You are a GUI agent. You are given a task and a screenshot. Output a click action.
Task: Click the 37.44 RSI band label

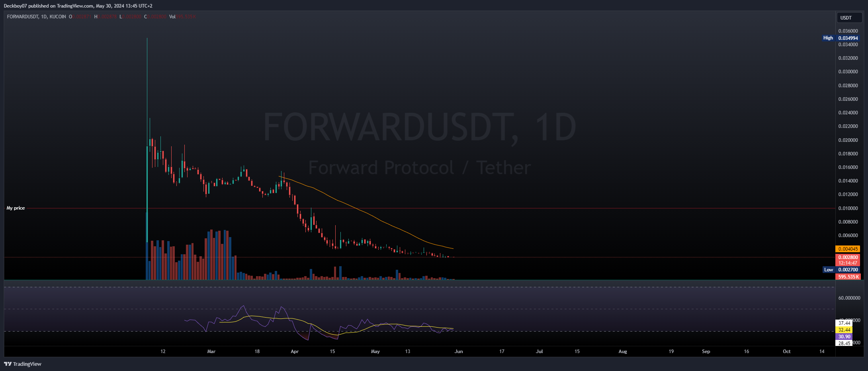tap(844, 323)
